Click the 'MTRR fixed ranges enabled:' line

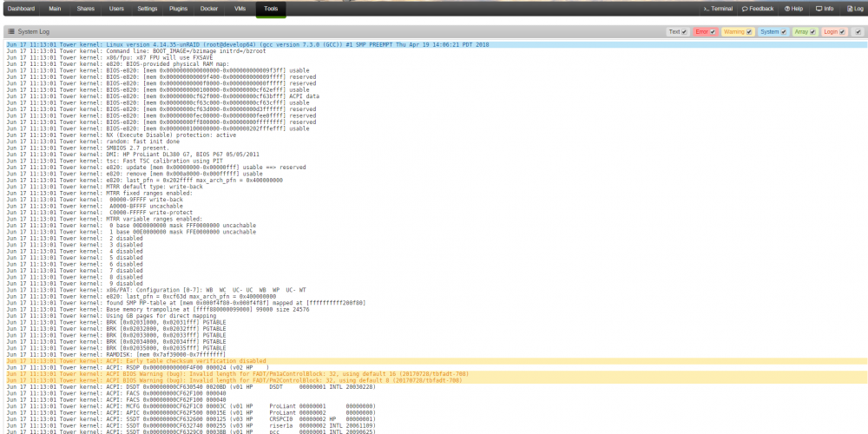(x=100, y=194)
